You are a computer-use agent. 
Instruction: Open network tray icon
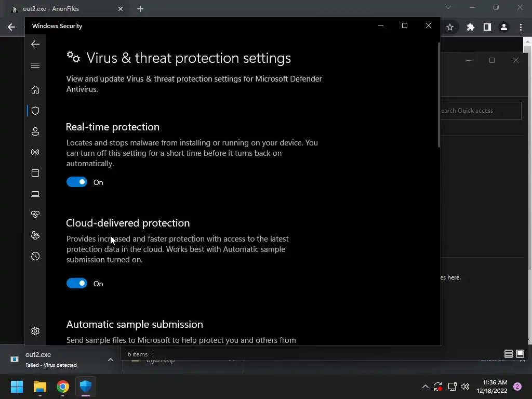pos(452,387)
